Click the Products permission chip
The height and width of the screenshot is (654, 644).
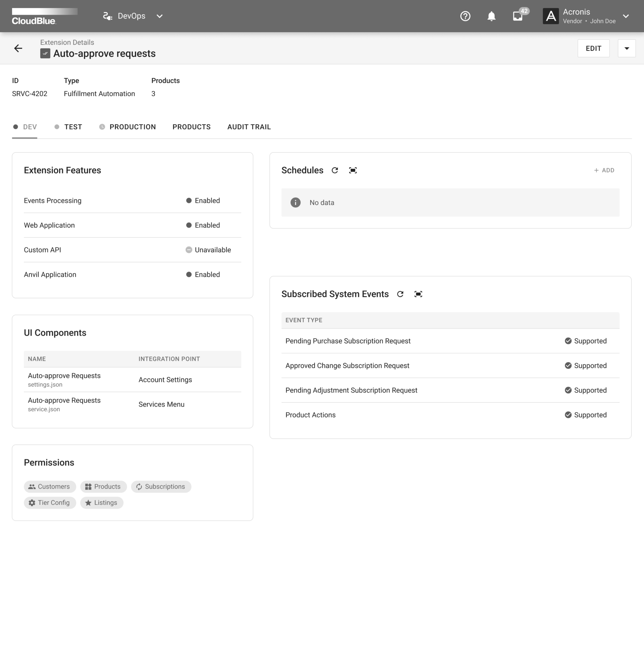tap(103, 486)
